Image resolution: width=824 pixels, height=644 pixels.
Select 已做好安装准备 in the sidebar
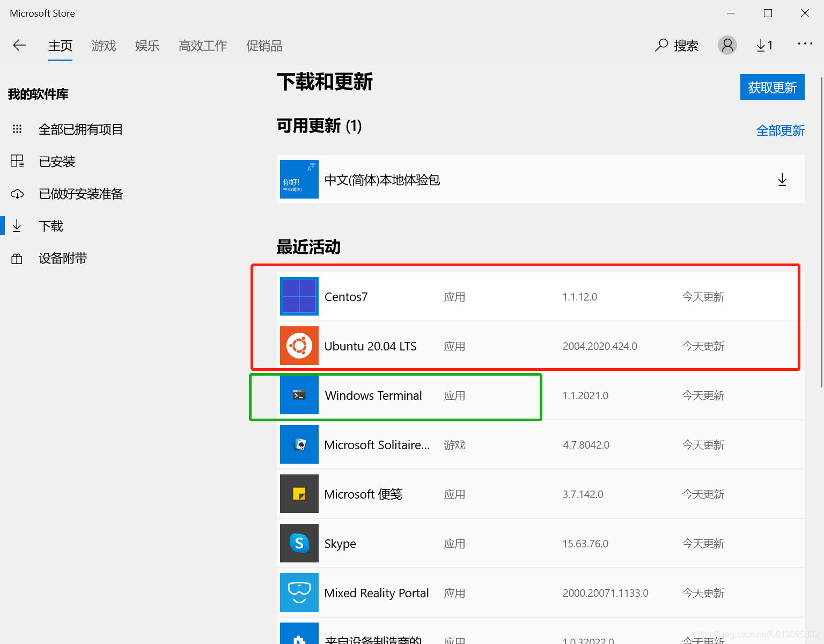tap(80, 194)
